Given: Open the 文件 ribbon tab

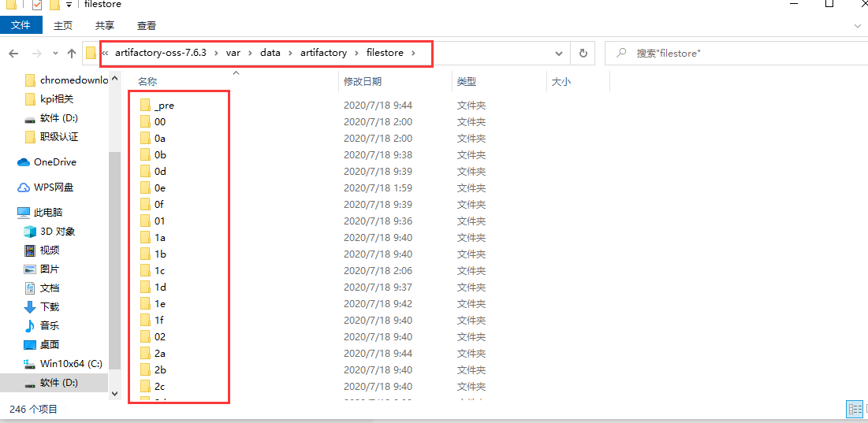Looking at the screenshot, I should click(20, 25).
